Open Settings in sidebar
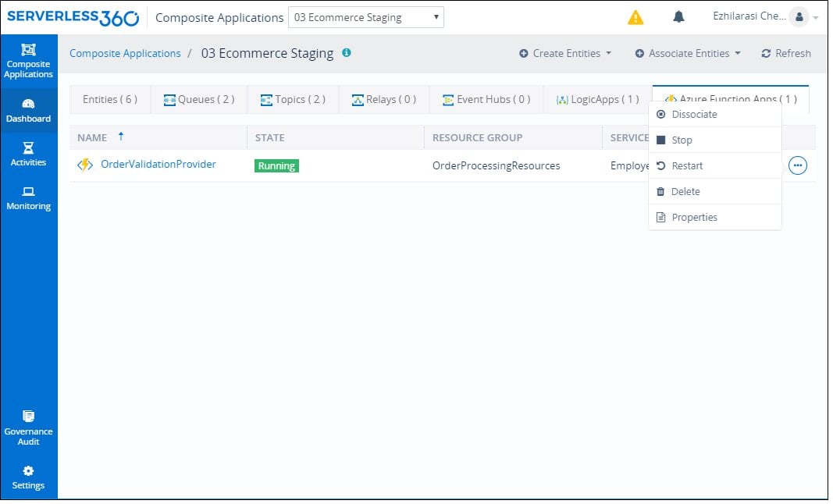The height and width of the screenshot is (504, 833). [29, 478]
